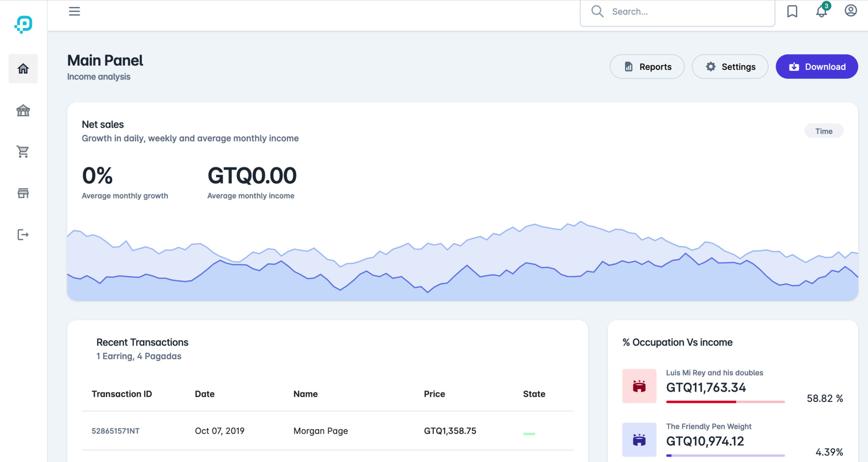Open the home sidebar icon
868x462 pixels.
click(x=23, y=69)
